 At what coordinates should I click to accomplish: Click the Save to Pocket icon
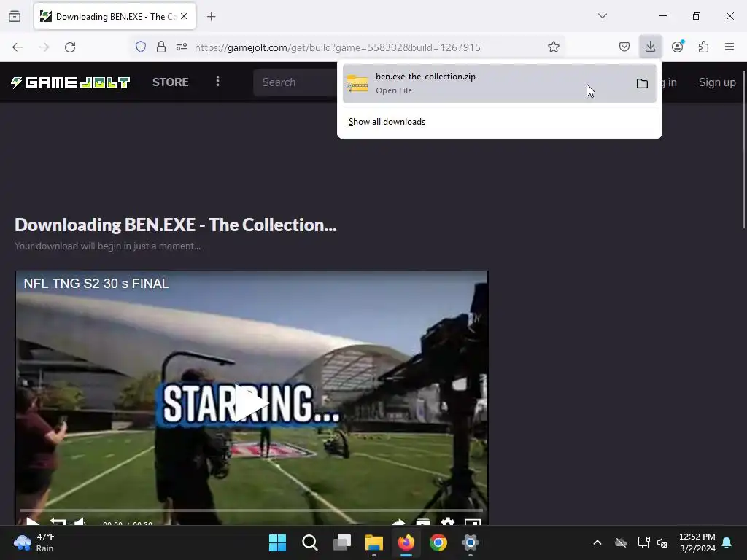(624, 47)
